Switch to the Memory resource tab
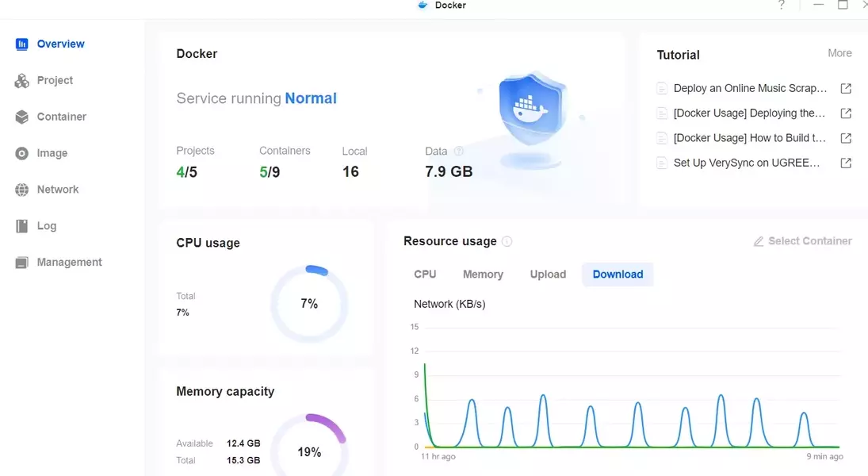 click(x=483, y=274)
